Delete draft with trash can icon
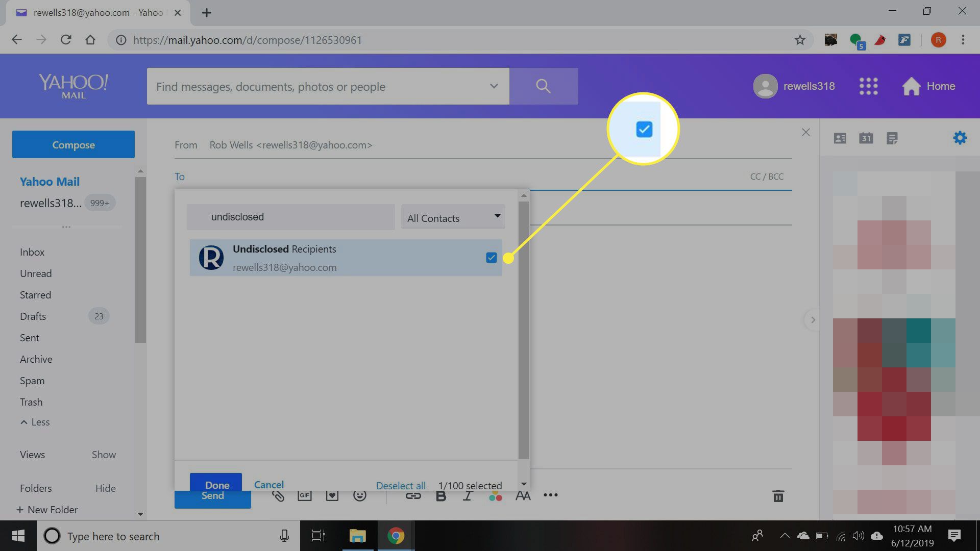The width and height of the screenshot is (980, 551). pos(778,496)
